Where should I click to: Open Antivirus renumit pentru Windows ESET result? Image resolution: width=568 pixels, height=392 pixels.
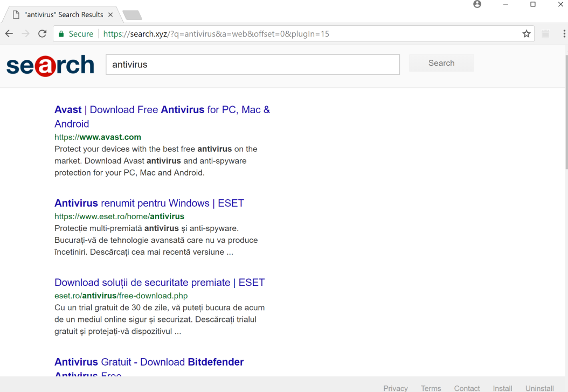click(149, 203)
